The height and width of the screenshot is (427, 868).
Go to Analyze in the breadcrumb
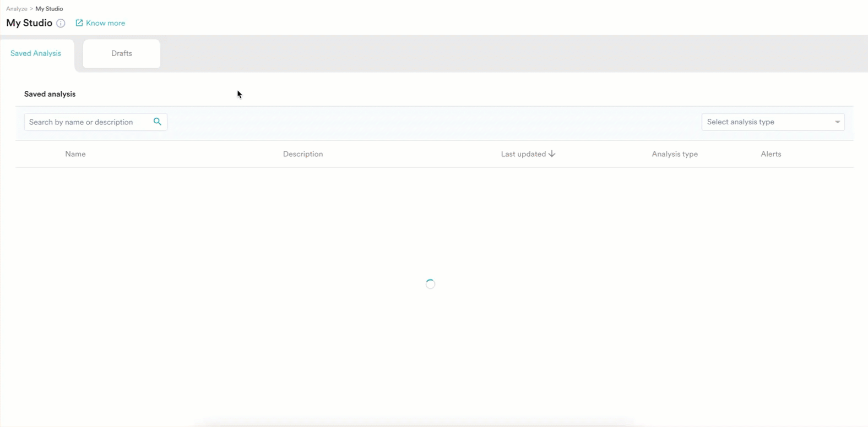(17, 9)
